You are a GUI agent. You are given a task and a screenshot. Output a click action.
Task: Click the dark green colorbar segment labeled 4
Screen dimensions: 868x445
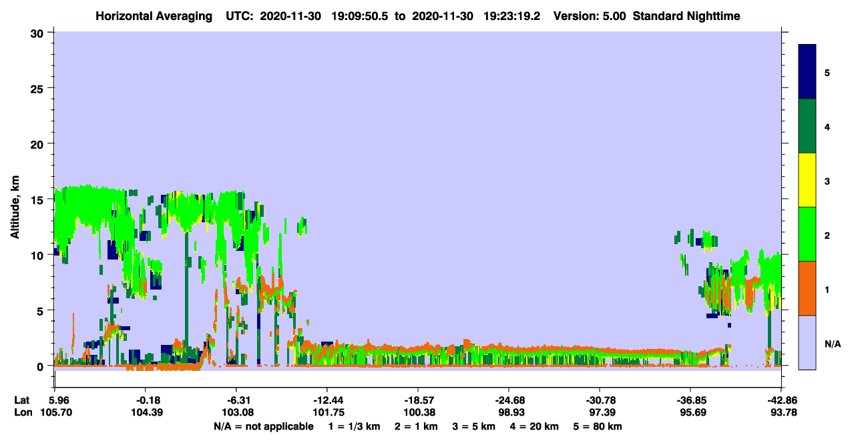click(807, 126)
